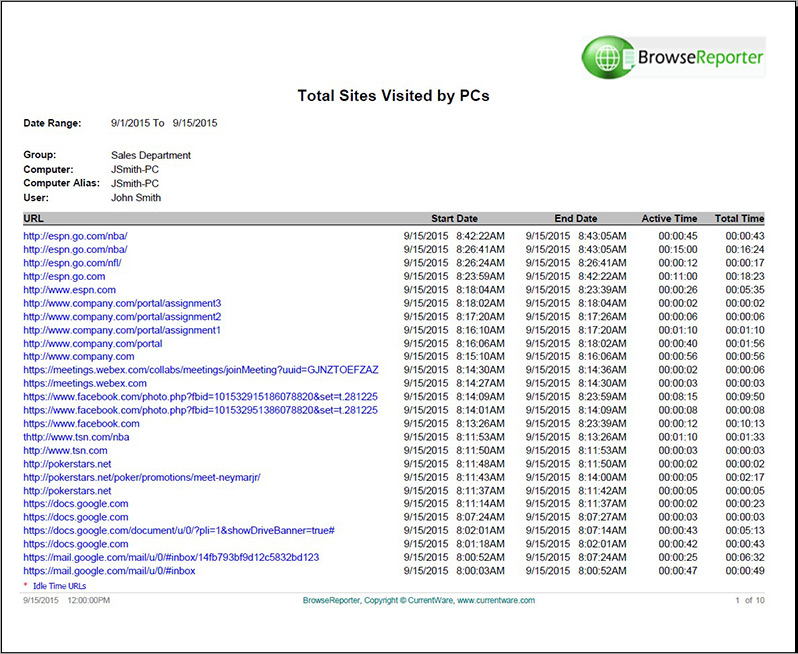Select total time 00:01:33 in the tsn.com/nba row
798x654 pixels.
(745, 437)
